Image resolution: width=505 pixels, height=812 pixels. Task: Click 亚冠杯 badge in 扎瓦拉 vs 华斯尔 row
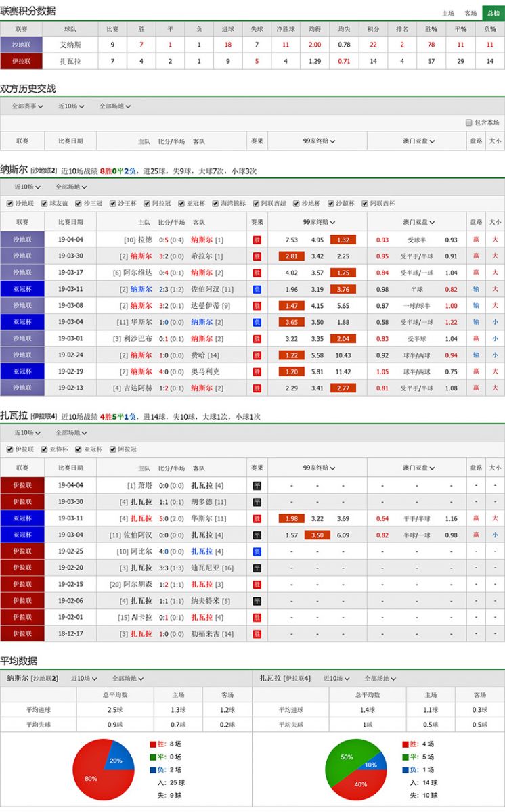[22, 518]
